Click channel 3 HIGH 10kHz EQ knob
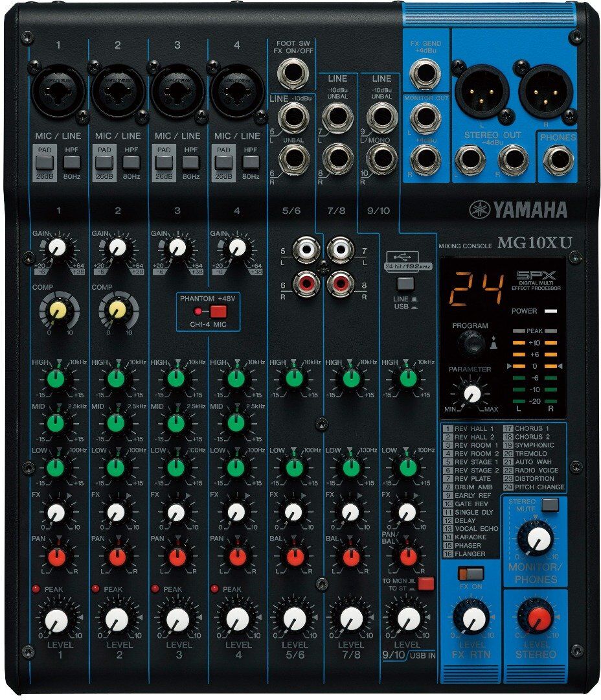The width and height of the screenshot is (601, 700). (x=177, y=379)
